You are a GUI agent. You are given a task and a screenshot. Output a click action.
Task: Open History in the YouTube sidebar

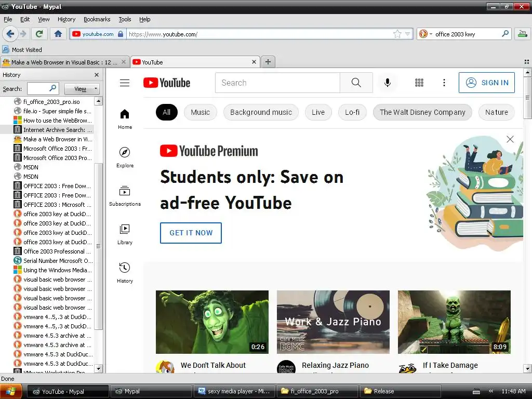coord(125,273)
